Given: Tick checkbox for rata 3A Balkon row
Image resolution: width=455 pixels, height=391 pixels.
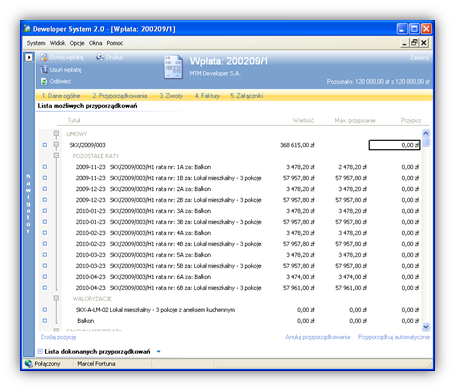Looking at the screenshot, I should click(45, 211).
